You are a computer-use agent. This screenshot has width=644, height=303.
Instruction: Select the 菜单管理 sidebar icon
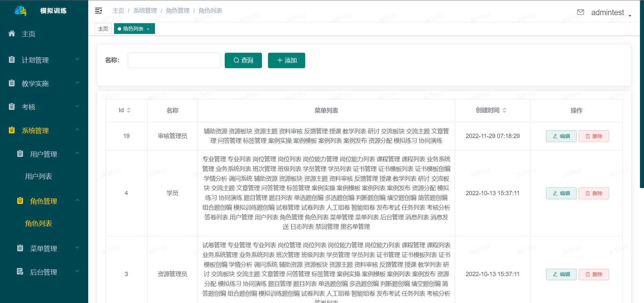pos(21,248)
